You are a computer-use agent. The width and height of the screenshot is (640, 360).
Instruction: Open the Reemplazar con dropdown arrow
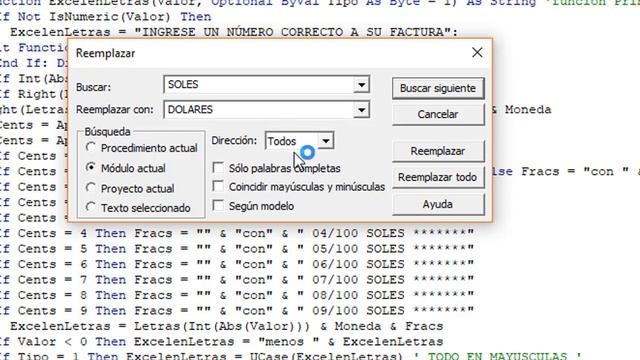click(361, 110)
